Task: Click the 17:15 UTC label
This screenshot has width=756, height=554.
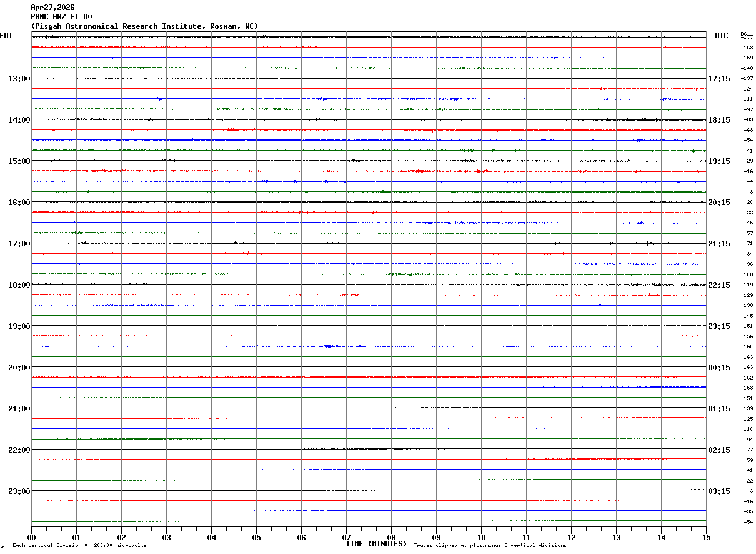Action: tap(719, 79)
